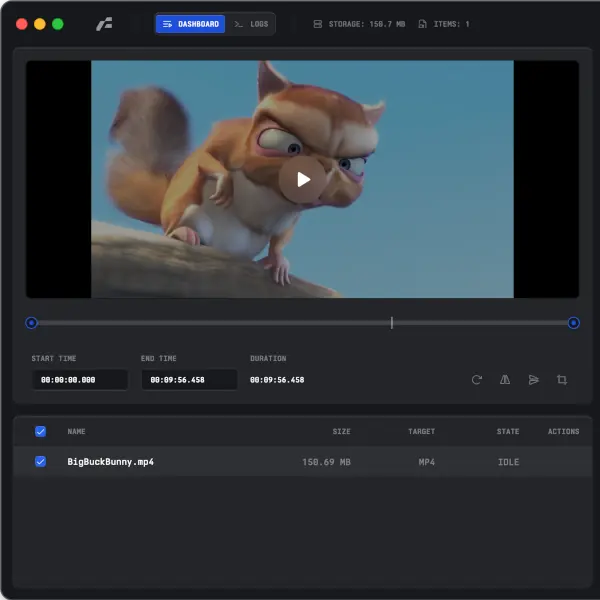This screenshot has height=600, width=600.
Task: Click the Start Time input field
Action: pyautogui.click(x=79, y=380)
